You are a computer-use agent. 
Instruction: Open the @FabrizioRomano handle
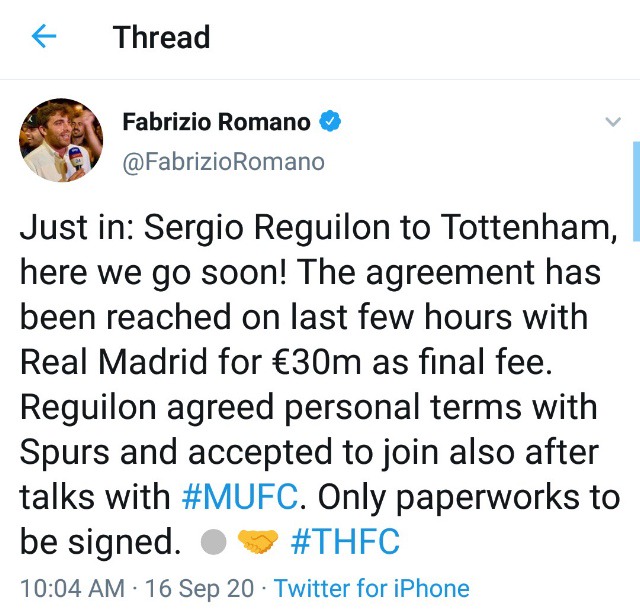point(223,161)
